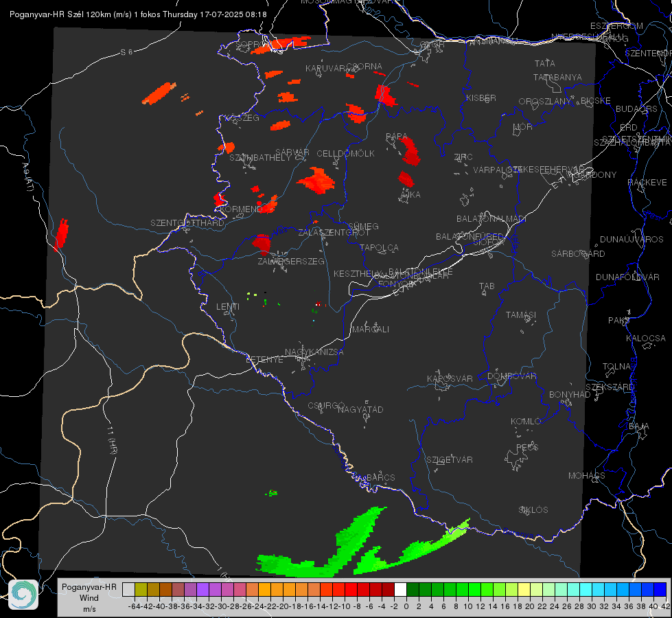Click the NAGYATAD town label
Image resolution: width=672 pixels, height=618 pixels.
(360, 409)
